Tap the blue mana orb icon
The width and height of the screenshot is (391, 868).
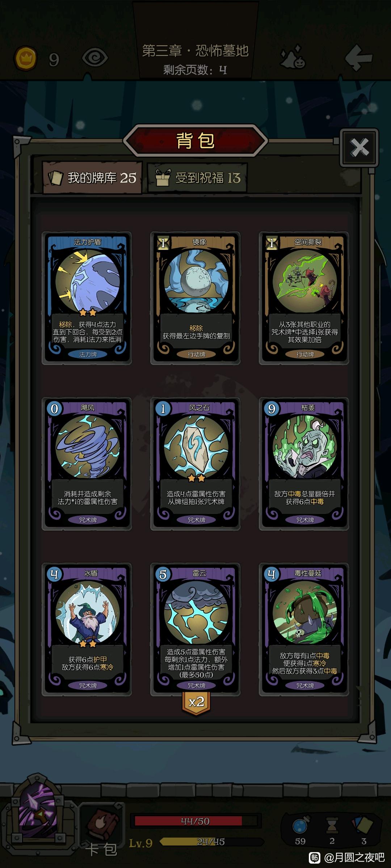pyautogui.click(x=300, y=825)
